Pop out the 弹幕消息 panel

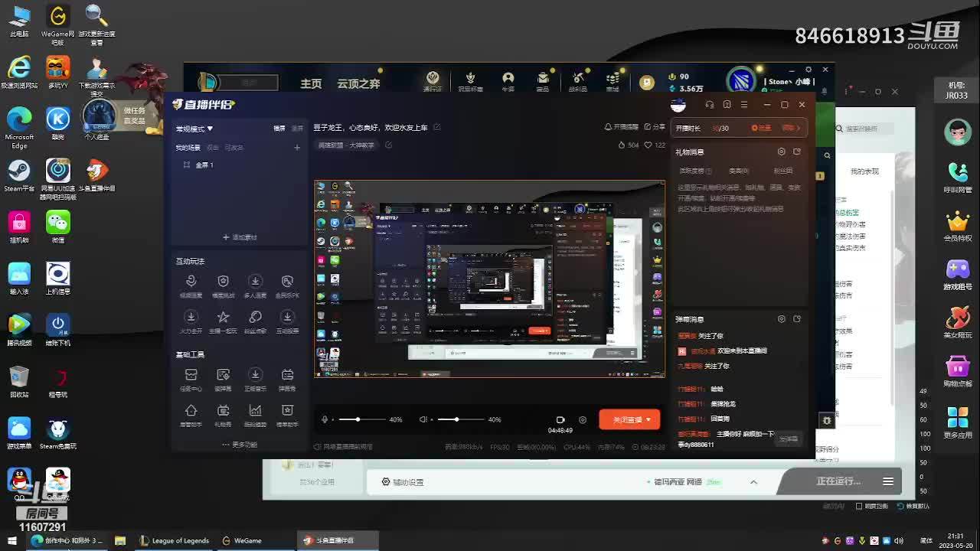(797, 319)
